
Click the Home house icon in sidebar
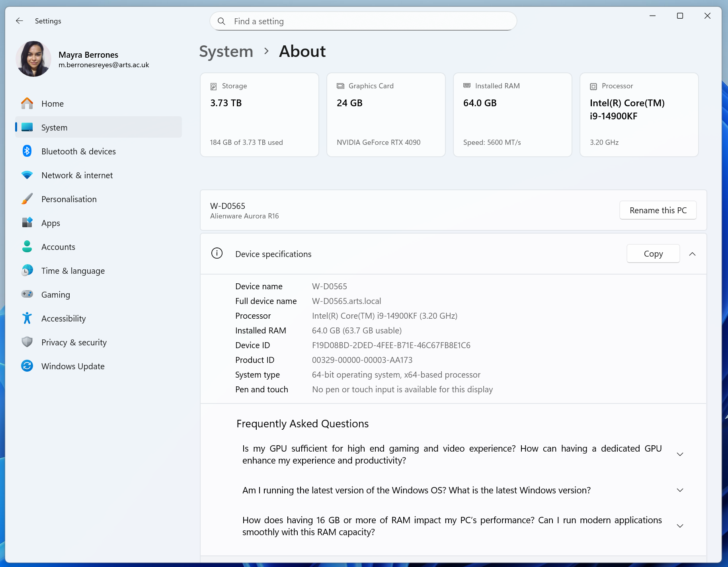(x=27, y=103)
